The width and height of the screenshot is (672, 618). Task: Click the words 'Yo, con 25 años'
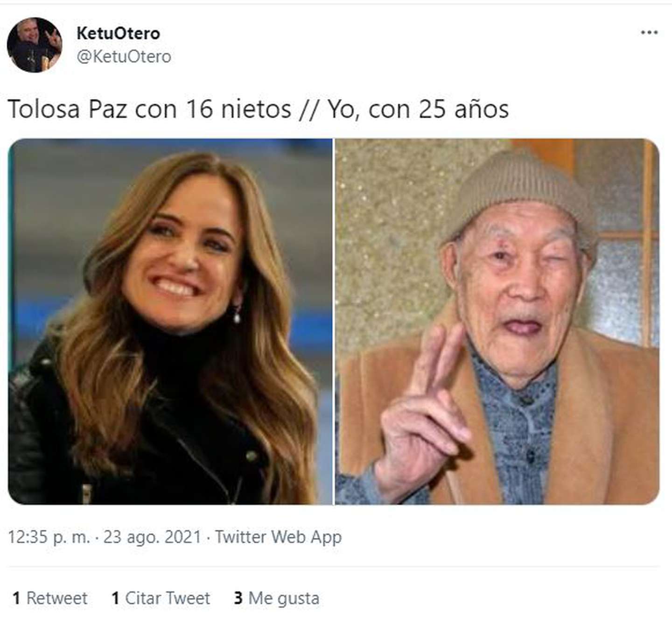(418, 110)
